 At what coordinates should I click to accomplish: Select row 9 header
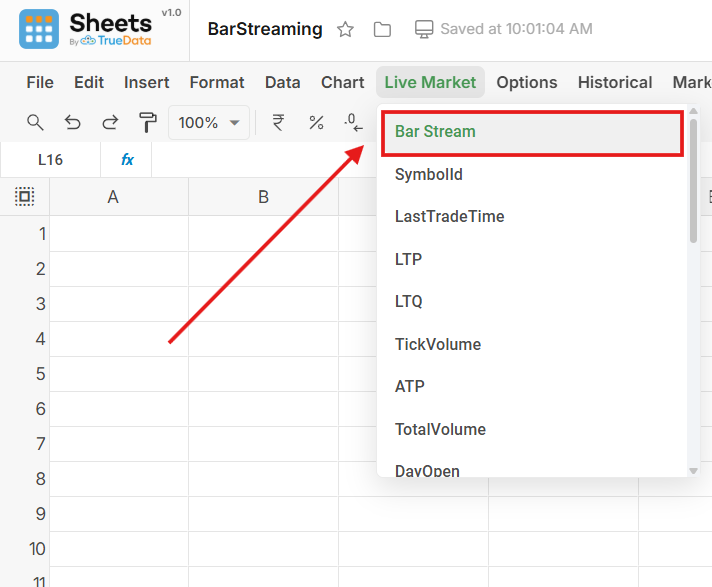point(25,513)
